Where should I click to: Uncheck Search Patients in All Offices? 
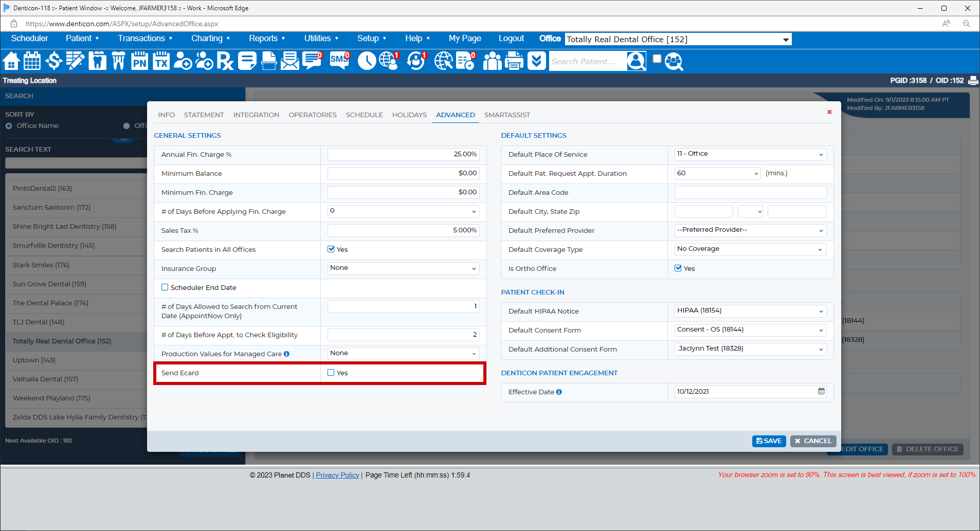(x=331, y=249)
